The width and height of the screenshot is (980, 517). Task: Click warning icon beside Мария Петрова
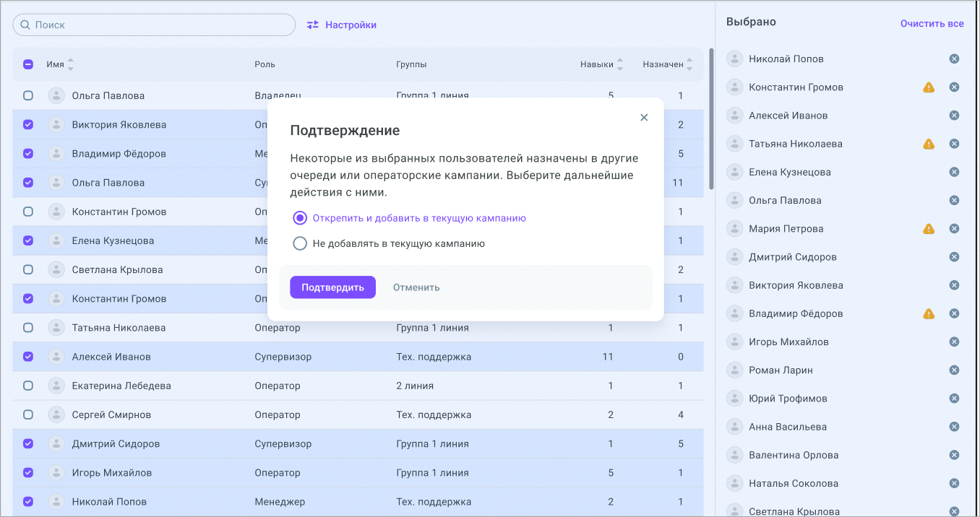click(x=929, y=229)
